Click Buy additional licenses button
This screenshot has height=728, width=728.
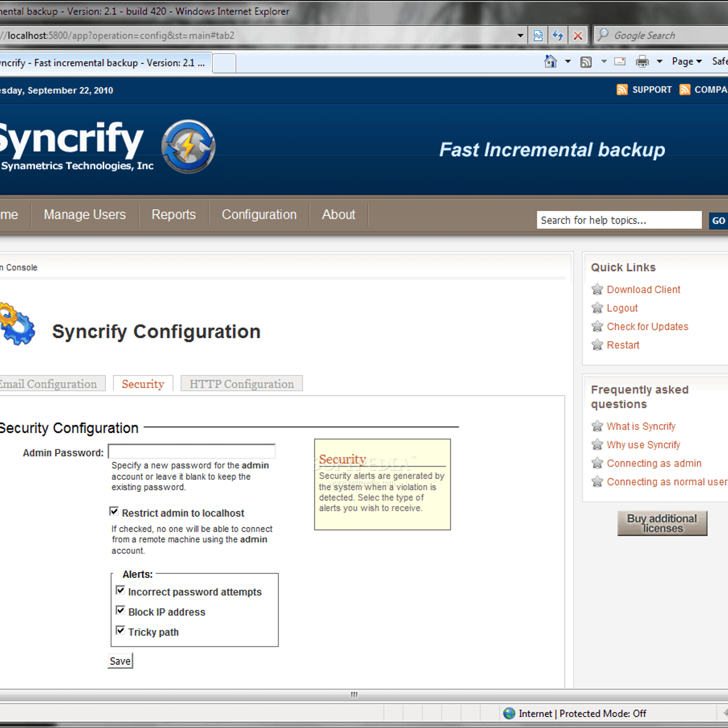coord(662,523)
